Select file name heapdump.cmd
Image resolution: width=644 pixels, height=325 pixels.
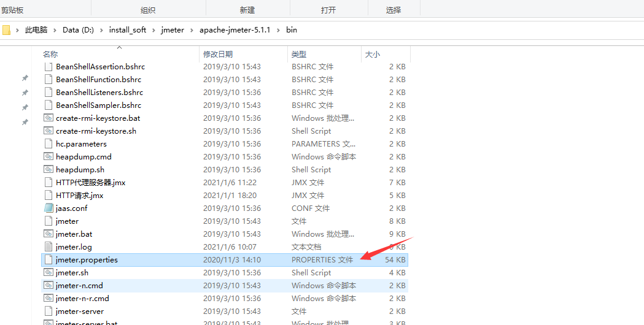coord(83,157)
